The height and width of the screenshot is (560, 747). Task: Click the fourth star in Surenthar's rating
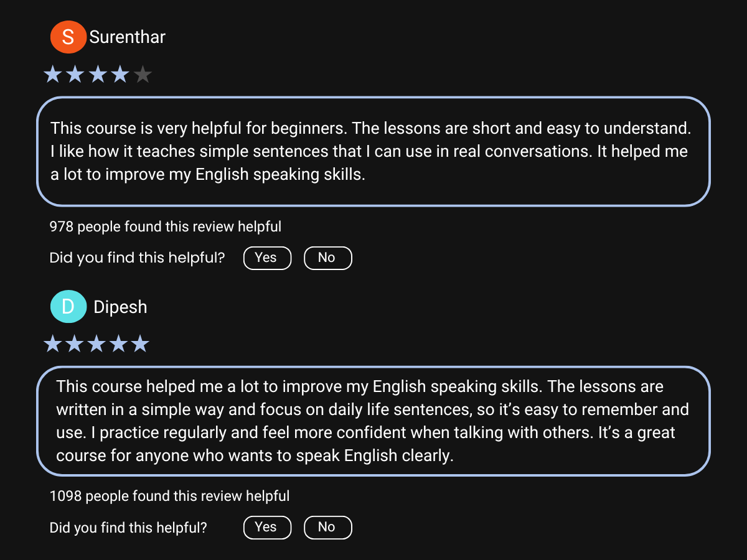tap(120, 75)
